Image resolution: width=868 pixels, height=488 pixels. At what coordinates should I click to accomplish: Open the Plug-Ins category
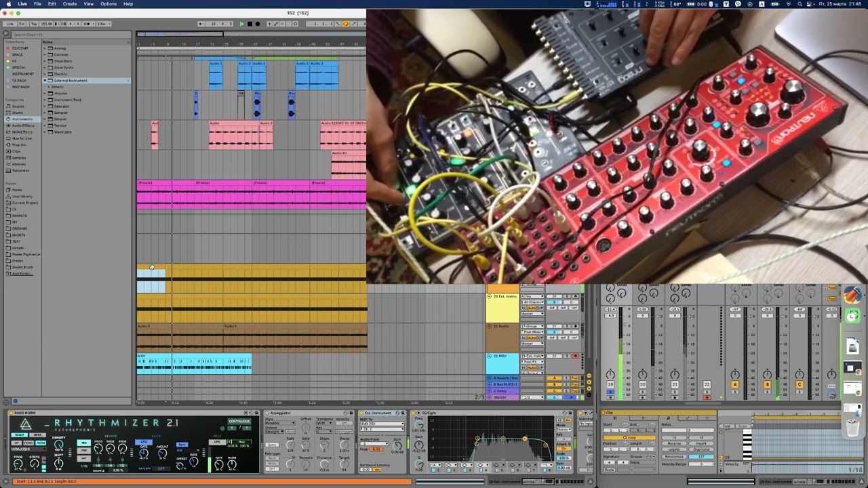(x=18, y=145)
